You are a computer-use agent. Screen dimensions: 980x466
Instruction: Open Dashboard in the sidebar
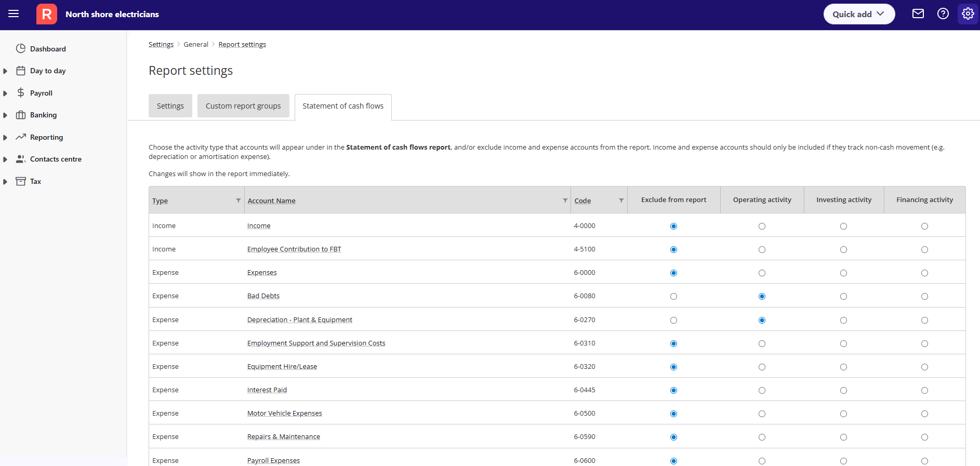48,49
